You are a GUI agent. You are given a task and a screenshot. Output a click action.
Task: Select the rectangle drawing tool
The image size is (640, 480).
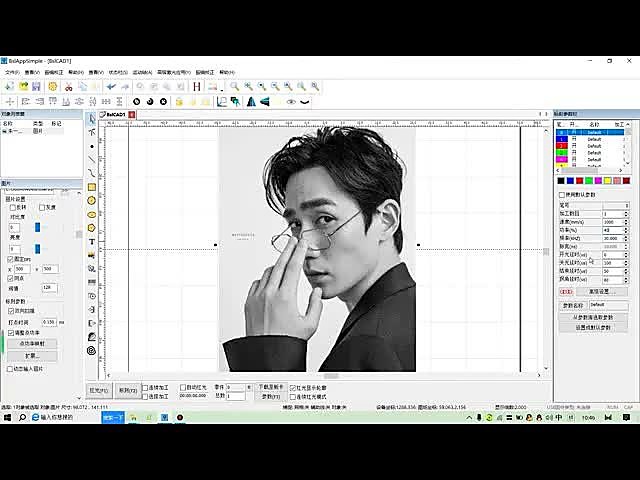point(92,187)
